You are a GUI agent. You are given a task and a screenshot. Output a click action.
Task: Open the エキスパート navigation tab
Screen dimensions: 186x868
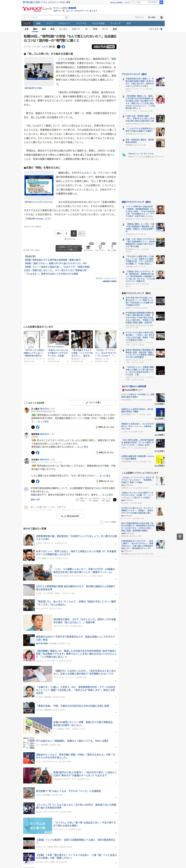click(x=64, y=24)
